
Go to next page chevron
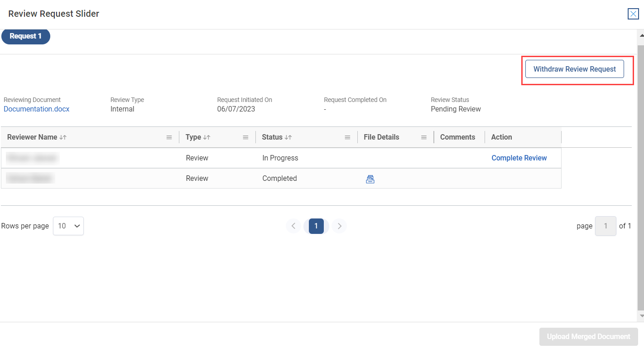[339, 226]
